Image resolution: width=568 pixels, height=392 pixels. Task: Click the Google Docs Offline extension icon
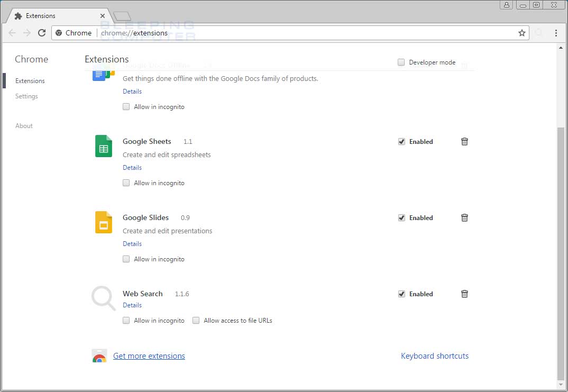click(x=103, y=74)
